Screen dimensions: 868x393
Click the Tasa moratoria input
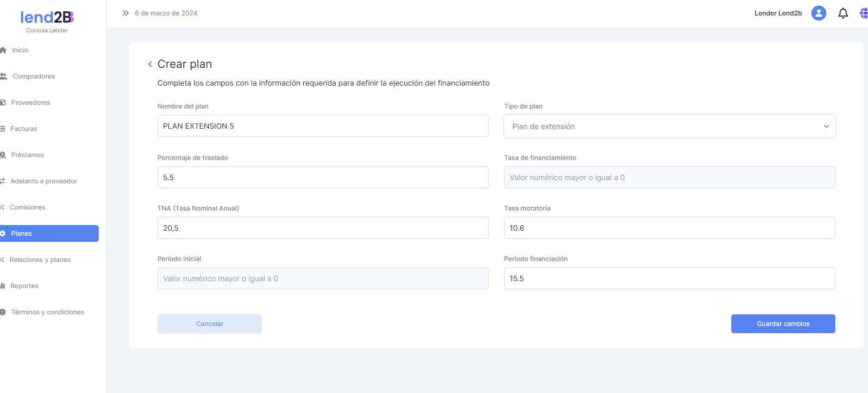point(669,228)
